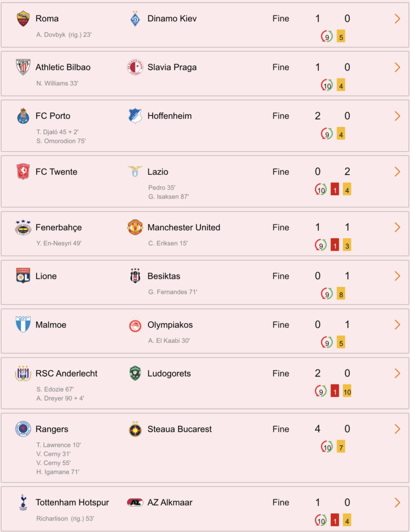The height and width of the screenshot is (532, 410).
Task: Open RSC Anderlecht team name
Action: click(66, 374)
